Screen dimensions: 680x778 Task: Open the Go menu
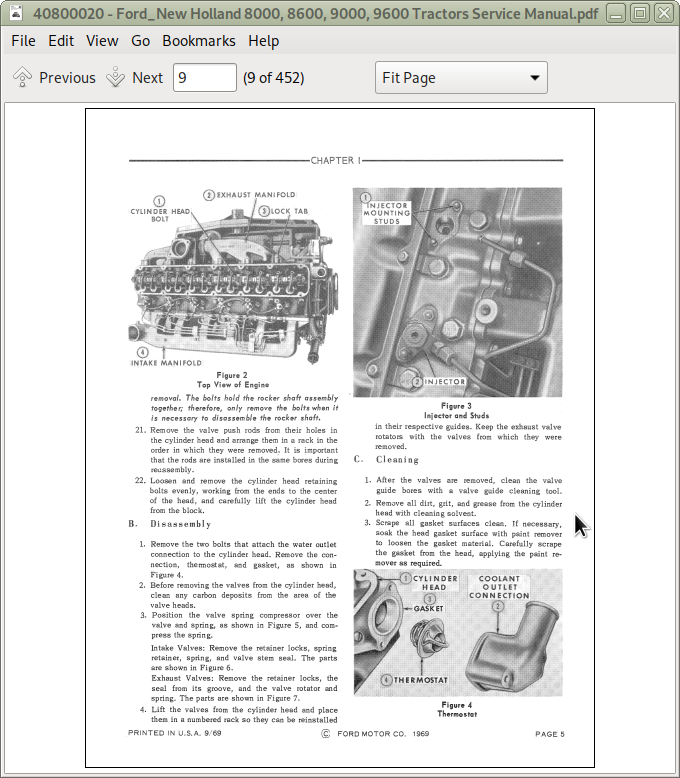coord(140,41)
